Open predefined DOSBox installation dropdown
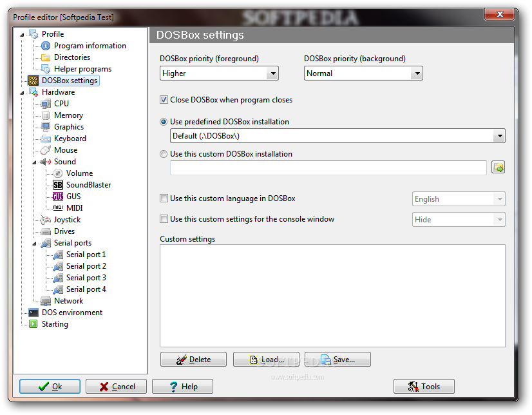 coord(499,136)
